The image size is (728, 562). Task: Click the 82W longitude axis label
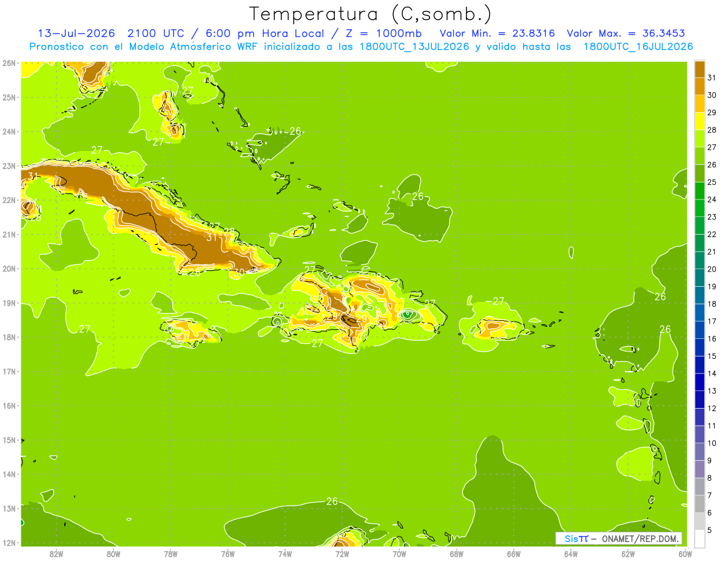(56, 554)
